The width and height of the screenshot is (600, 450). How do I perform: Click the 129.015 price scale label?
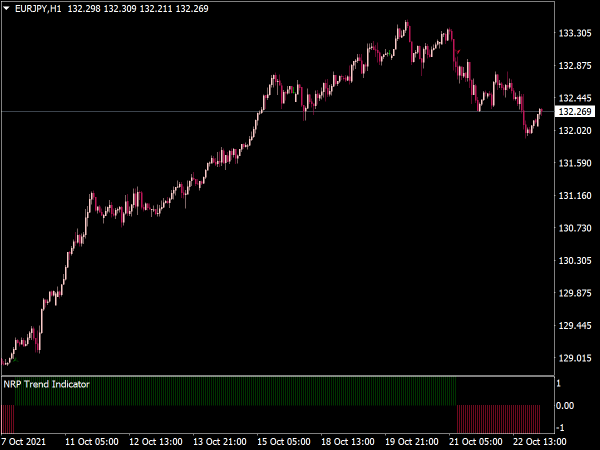click(575, 358)
